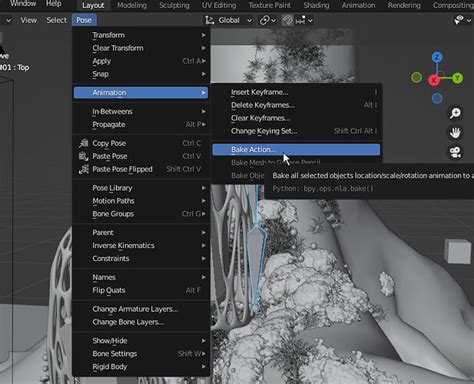Choose Delete Keyframes menu entry
474x384 pixels.
pyautogui.click(x=296, y=105)
